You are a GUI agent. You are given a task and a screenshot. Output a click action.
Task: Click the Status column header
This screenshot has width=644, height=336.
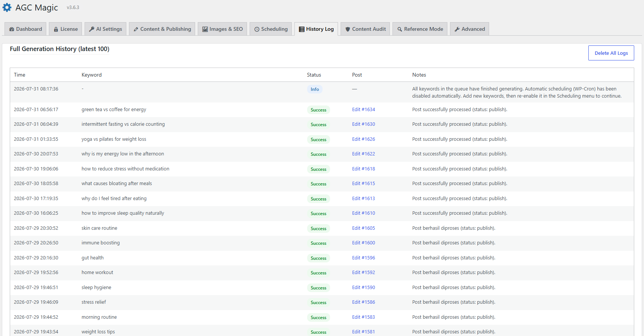(x=314, y=75)
